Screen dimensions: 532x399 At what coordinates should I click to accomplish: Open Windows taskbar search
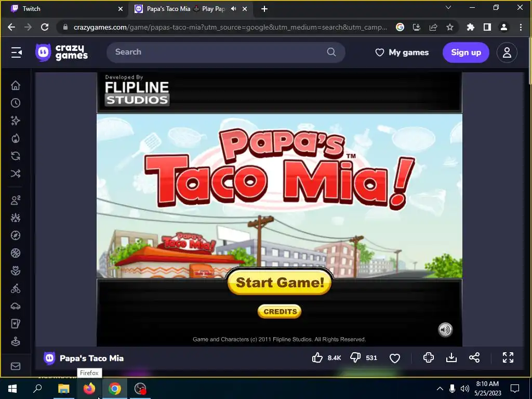pyautogui.click(x=37, y=389)
